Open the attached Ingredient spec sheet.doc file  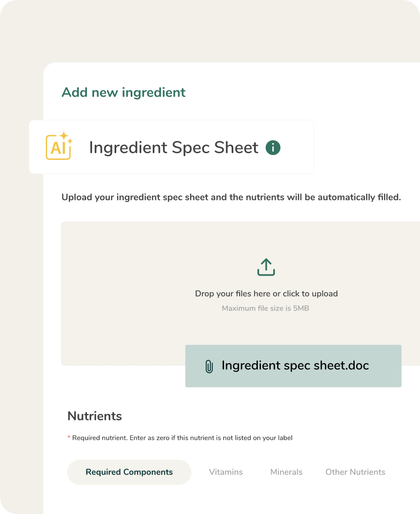pos(295,366)
